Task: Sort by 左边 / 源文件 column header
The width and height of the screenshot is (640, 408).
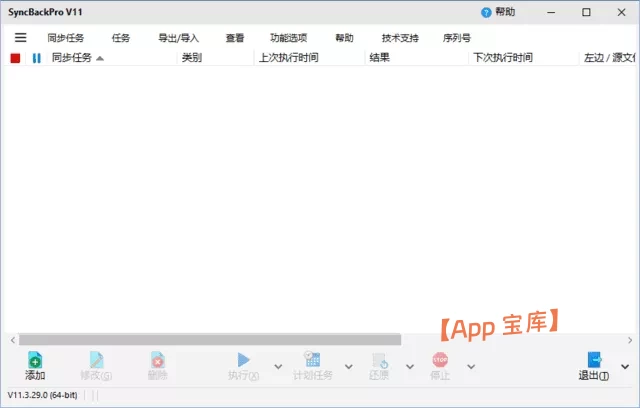Action: tap(608, 58)
